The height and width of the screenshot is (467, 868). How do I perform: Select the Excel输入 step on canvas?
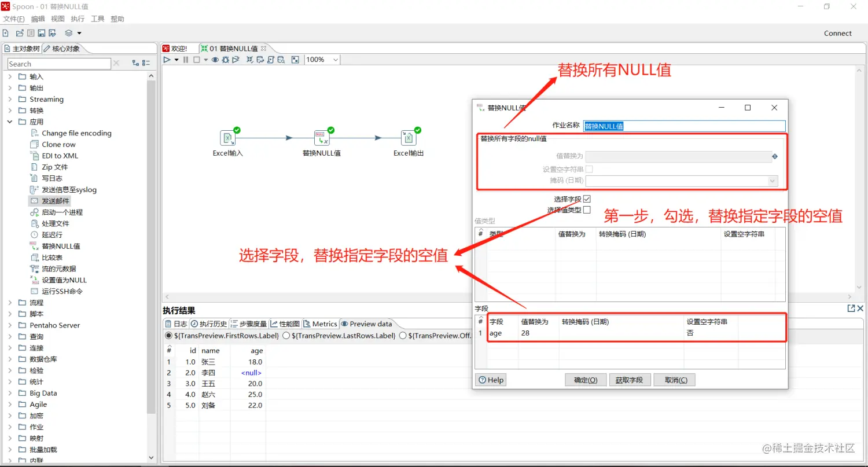point(228,138)
